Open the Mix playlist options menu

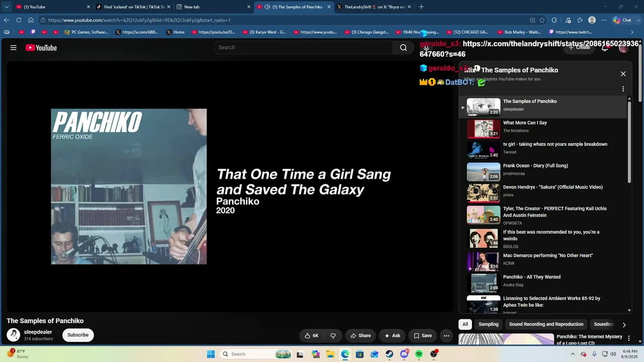point(623,89)
